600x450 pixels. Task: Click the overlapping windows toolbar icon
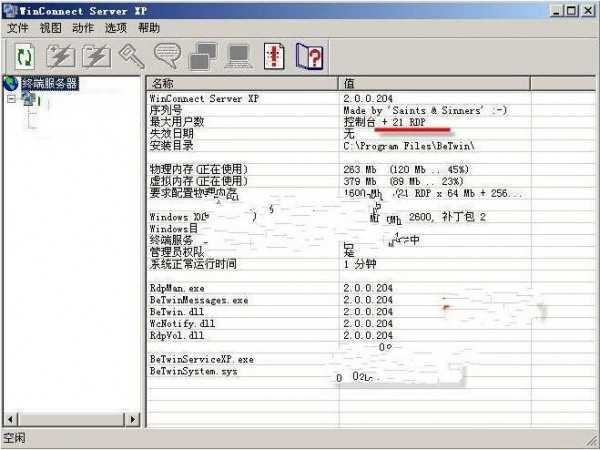pos(203,56)
